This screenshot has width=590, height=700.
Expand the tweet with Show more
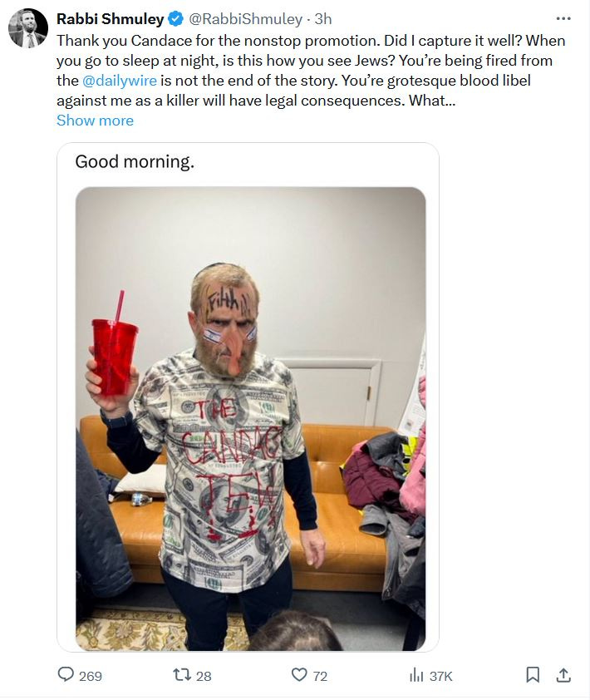point(95,121)
